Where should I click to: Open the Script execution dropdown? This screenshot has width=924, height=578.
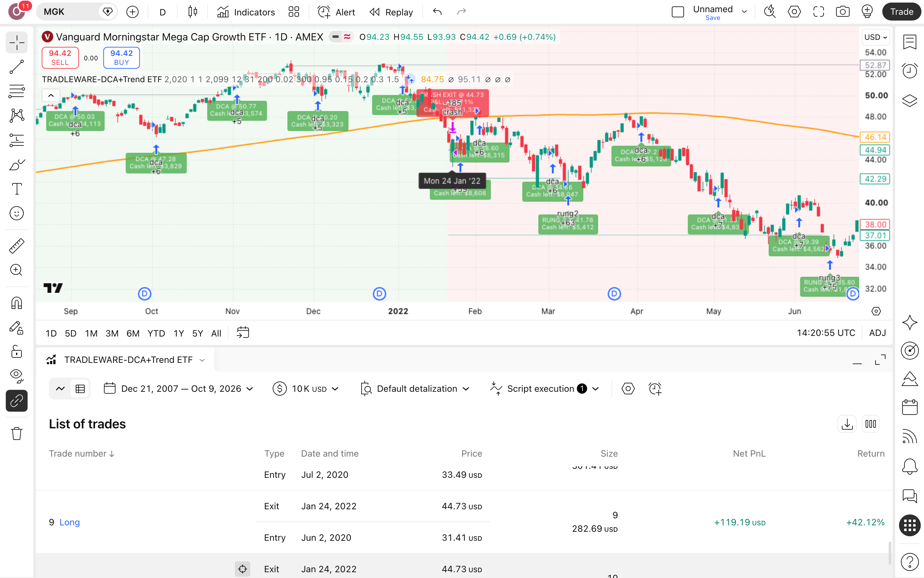[544, 389]
